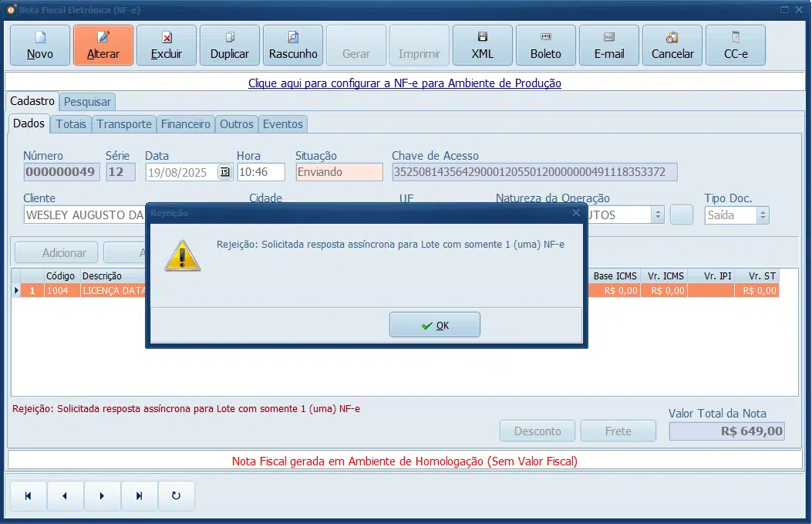Send the invoice via the E-mail button
The width and height of the screenshot is (812, 524).
[x=608, y=45]
